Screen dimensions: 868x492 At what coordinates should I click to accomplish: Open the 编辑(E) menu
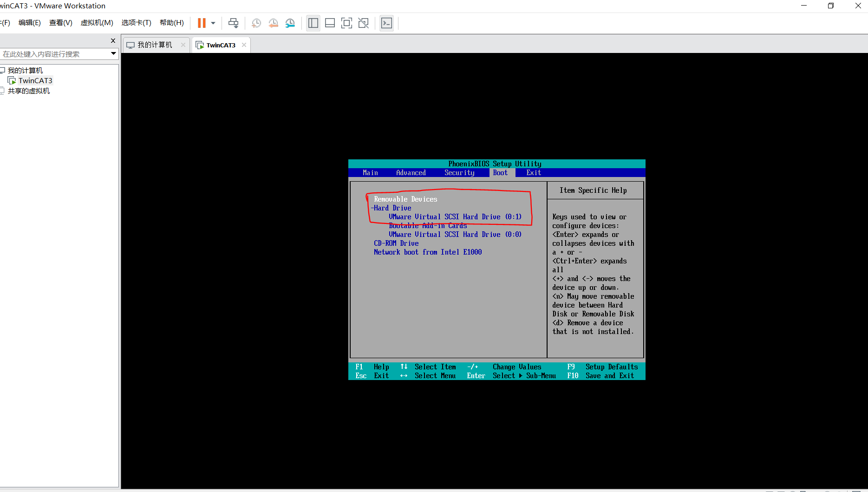pyautogui.click(x=30, y=23)
